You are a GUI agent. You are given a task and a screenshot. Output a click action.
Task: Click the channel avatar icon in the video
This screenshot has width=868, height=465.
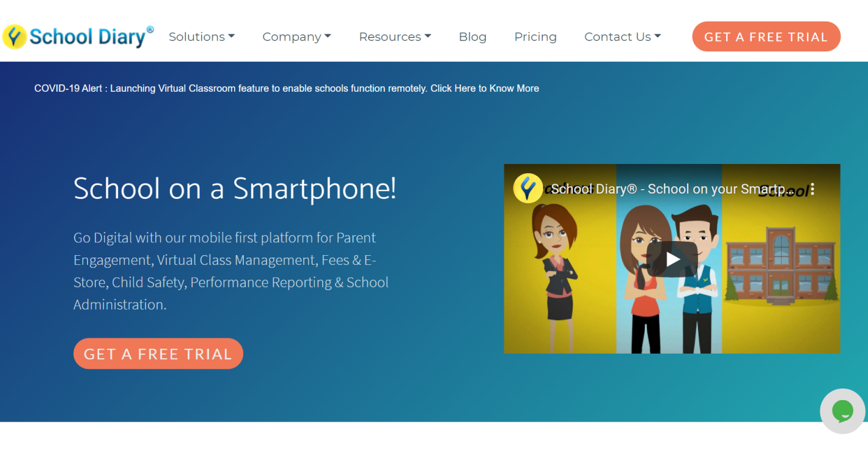point(528,188)
